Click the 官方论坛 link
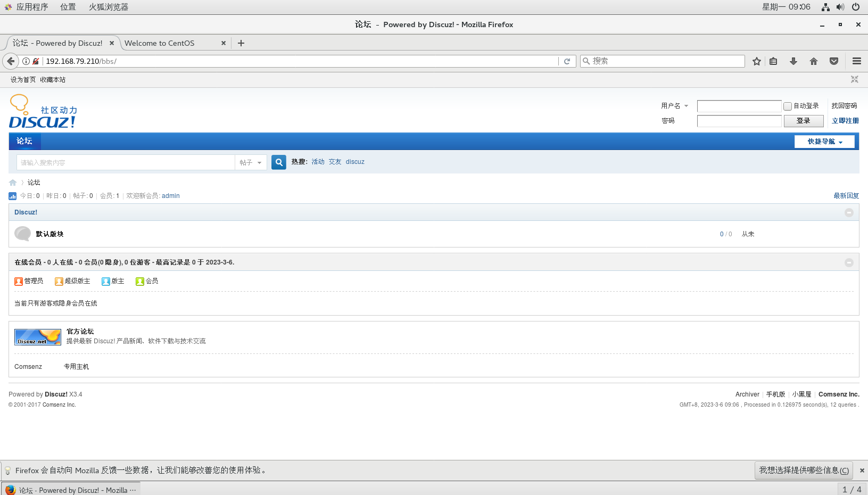The height and width of the screenshot is (495, 868). 80,332
